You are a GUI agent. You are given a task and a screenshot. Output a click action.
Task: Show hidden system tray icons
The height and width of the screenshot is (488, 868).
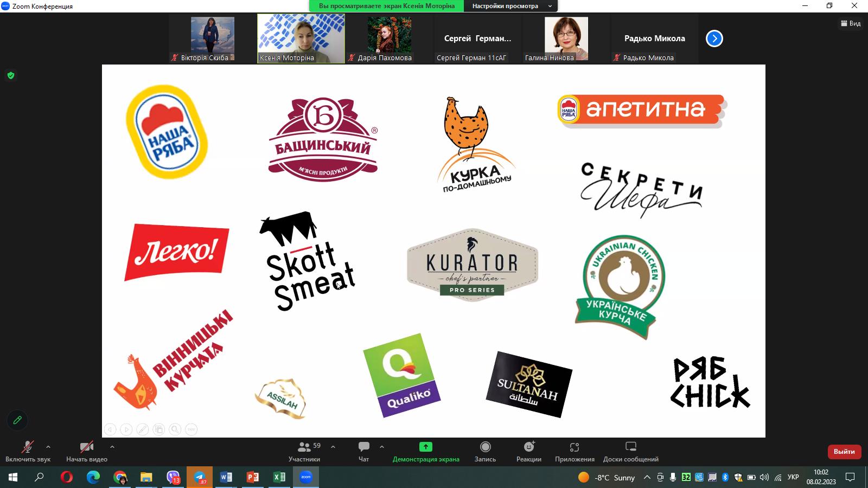[647, 477]
